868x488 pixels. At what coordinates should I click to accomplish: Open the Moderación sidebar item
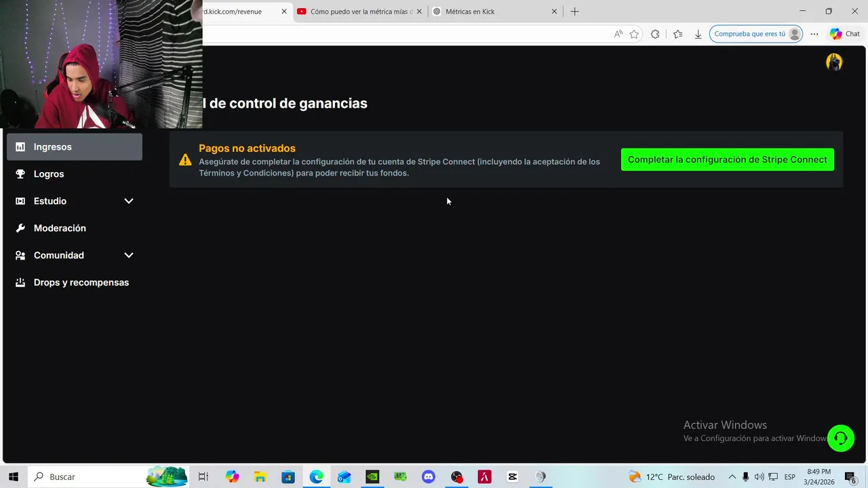coord(75,228)
